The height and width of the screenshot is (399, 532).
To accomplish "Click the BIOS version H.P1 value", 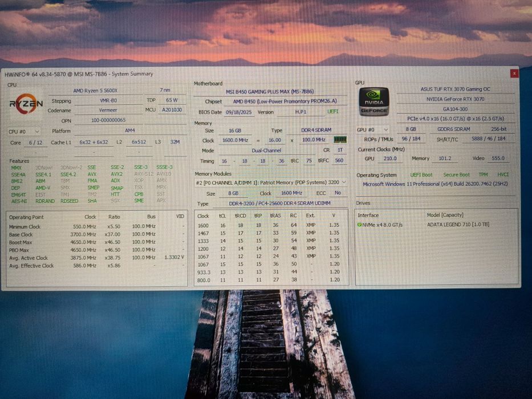I will point(300,112).
